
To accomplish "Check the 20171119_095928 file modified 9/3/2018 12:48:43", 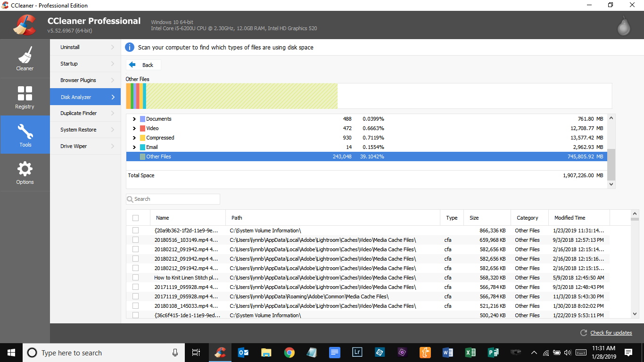I will point(136,287).
